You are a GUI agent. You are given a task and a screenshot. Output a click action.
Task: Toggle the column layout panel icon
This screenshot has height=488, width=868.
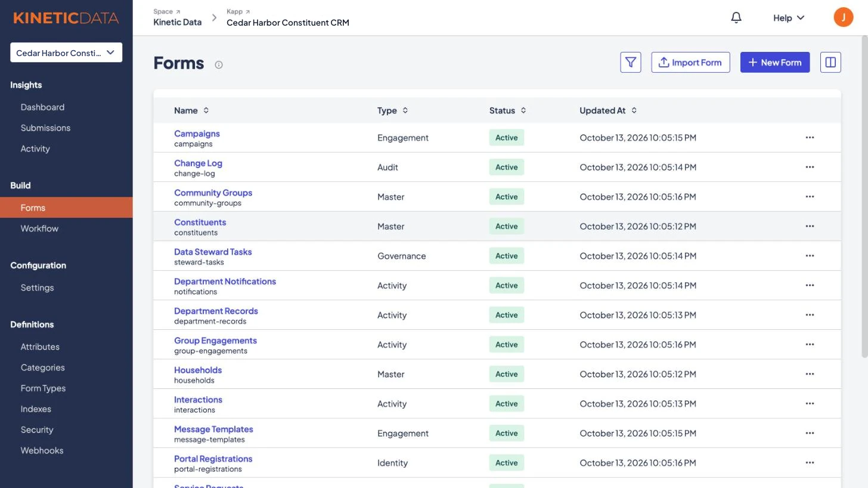(830, 63)
